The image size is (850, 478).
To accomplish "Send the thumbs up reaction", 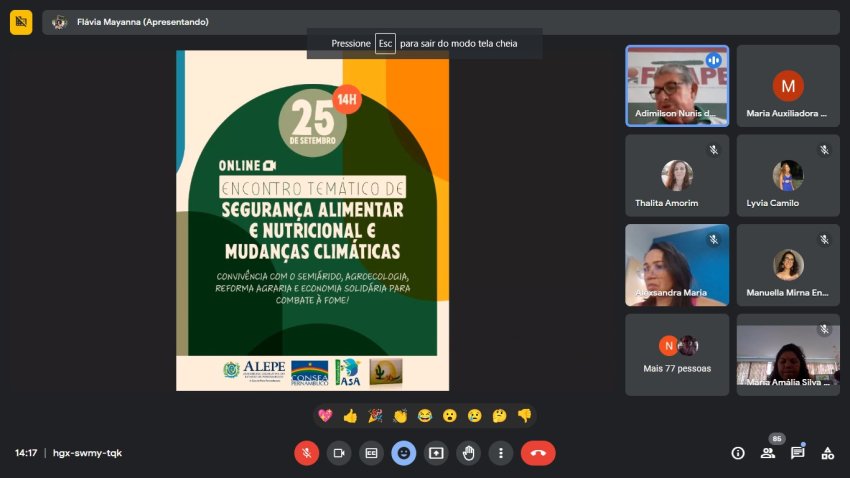I will tap(350, 415).
